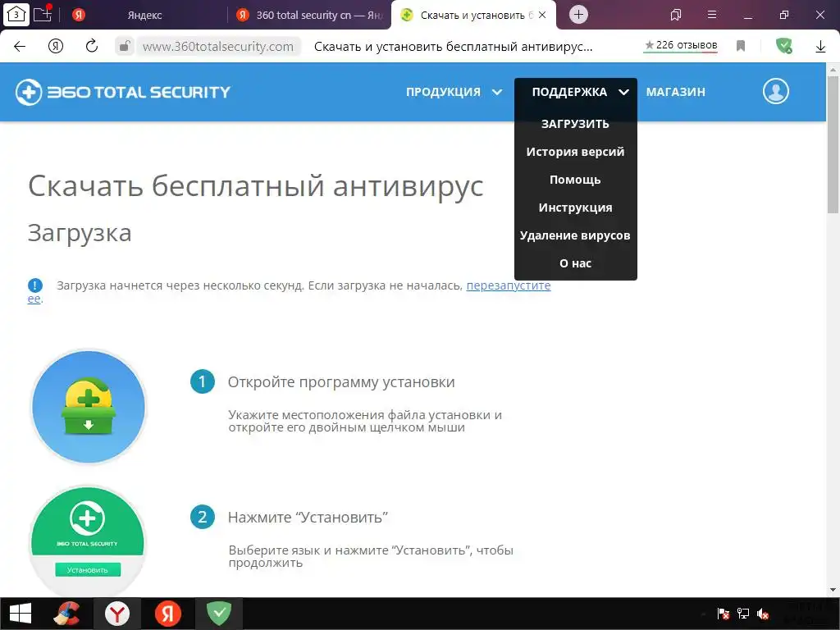The image size is (840, 630).
Task: Click the blue info exclamation icon
Action: [x=34, y=285]
